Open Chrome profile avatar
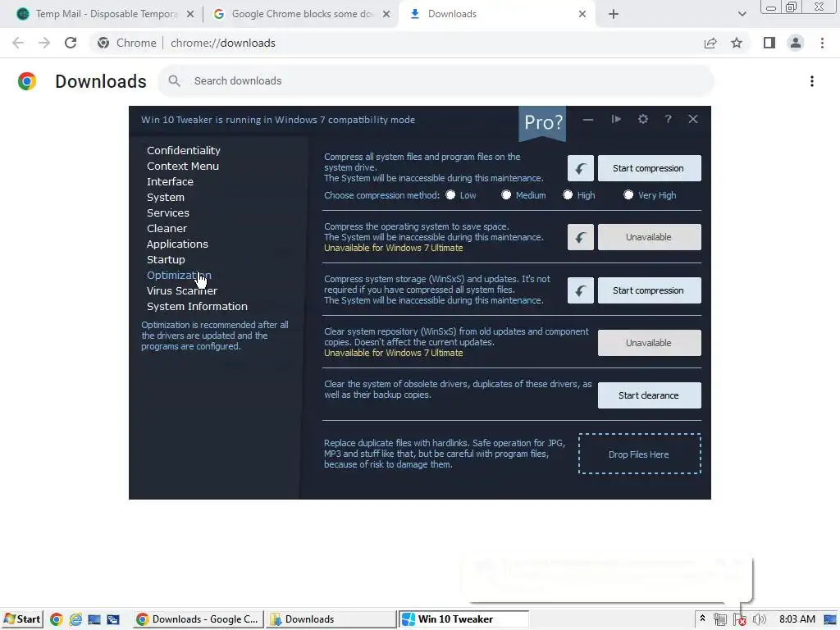The height and width of the screenshot is (630, 840). point(796,43)
